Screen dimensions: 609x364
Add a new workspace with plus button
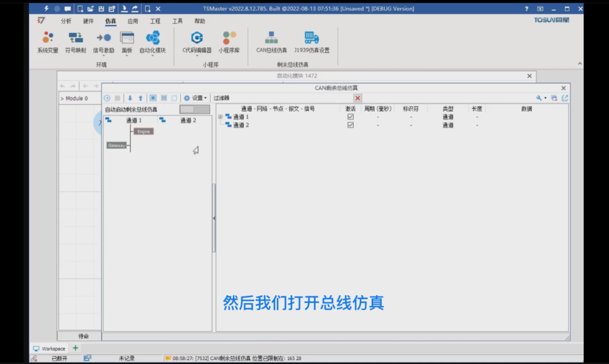pos(76,348)
